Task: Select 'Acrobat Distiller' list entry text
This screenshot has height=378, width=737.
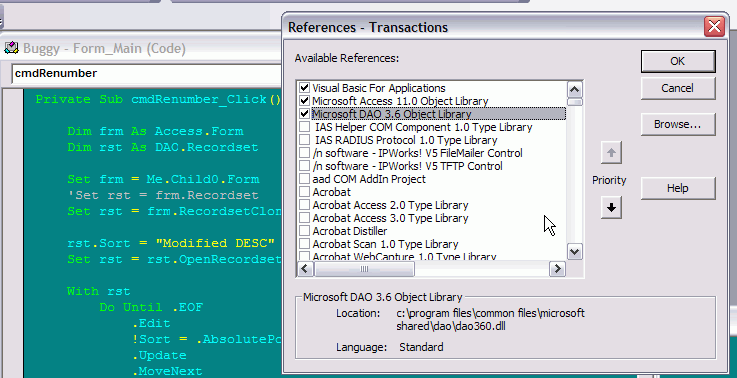Action: [350, 231]
